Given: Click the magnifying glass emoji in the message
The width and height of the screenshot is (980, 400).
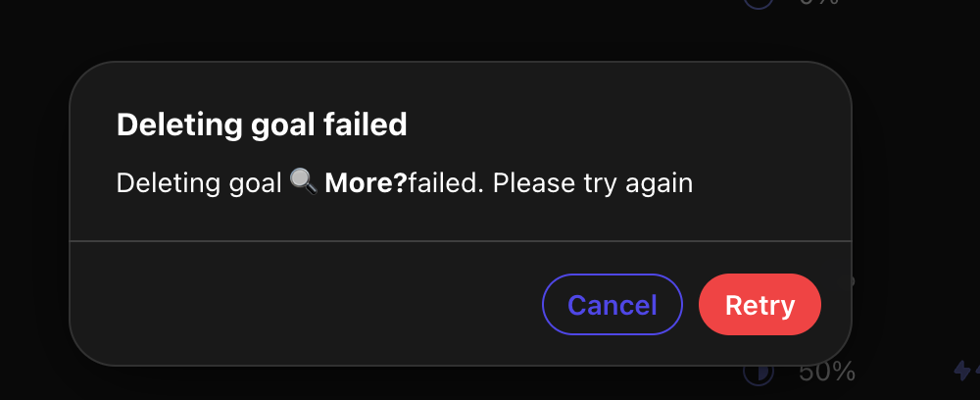Looking at the screenshot, I should click(x=304, y=183).
